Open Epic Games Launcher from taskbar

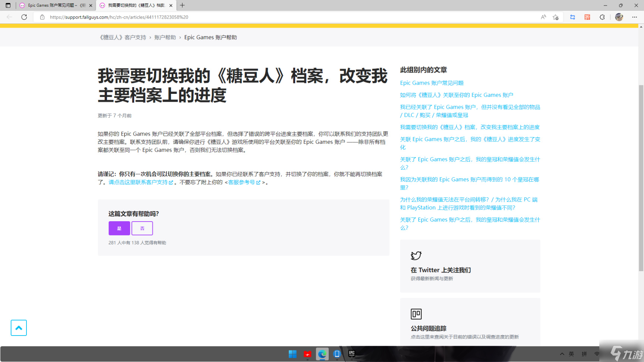pyautogui.click(x=351, y=354)
